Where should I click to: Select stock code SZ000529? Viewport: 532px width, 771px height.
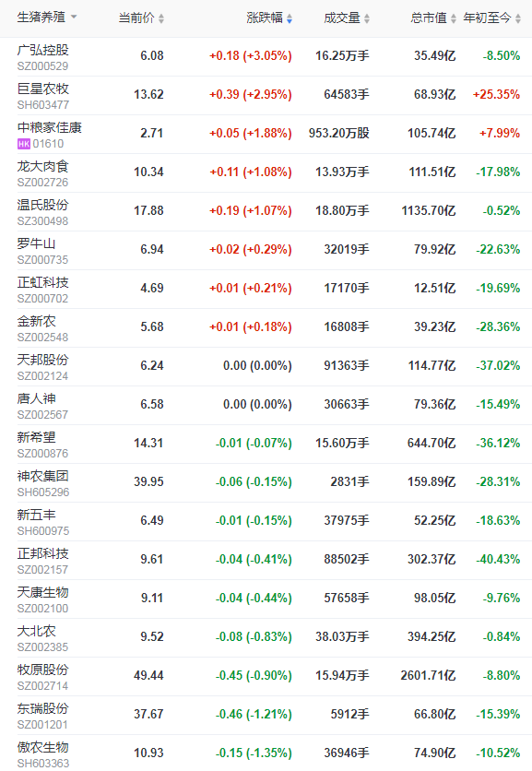coord(42,66)
